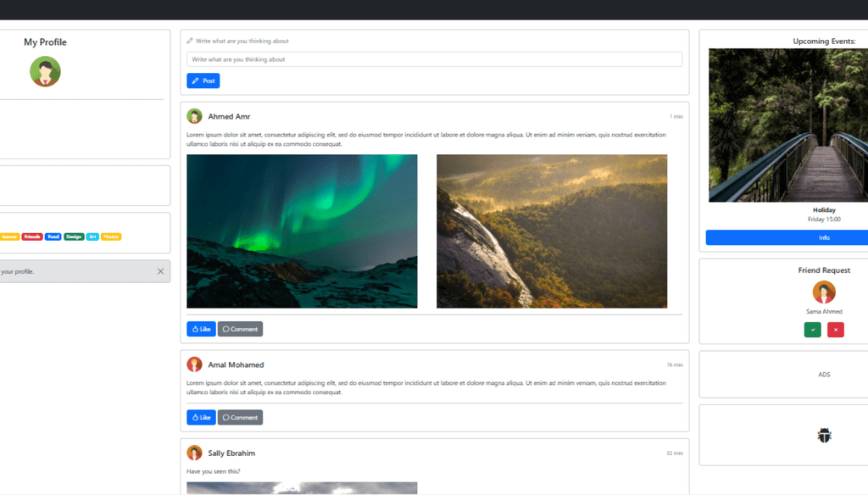Decline Sama Ahmed's friend request
The height and width of the screenshot is (495, 868).
pos(835,330)
